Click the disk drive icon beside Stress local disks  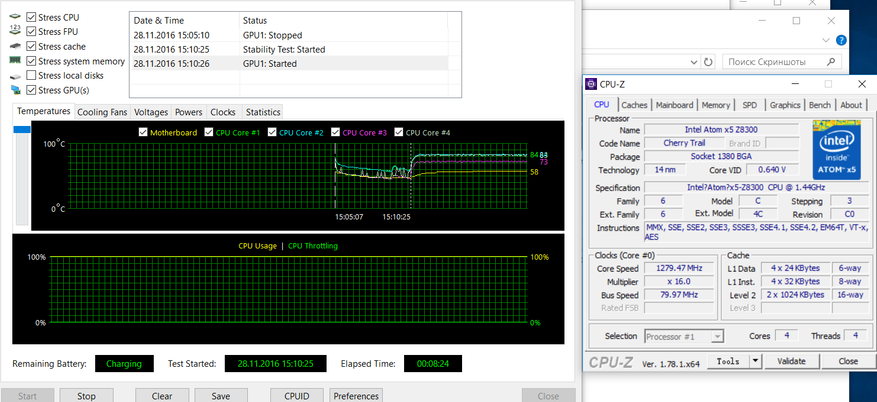pyautogui.click(x=15, y=75)
